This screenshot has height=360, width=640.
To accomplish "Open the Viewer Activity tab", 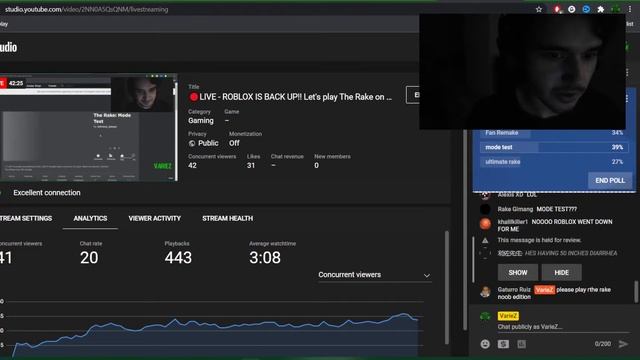I will [x=154, y=218].
